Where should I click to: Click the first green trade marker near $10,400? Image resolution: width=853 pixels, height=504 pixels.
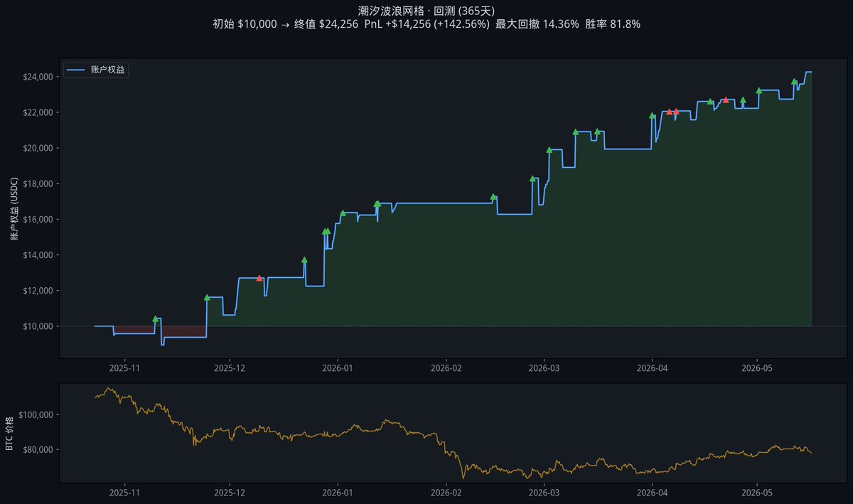pyautogui.click(x=156, y=319)
